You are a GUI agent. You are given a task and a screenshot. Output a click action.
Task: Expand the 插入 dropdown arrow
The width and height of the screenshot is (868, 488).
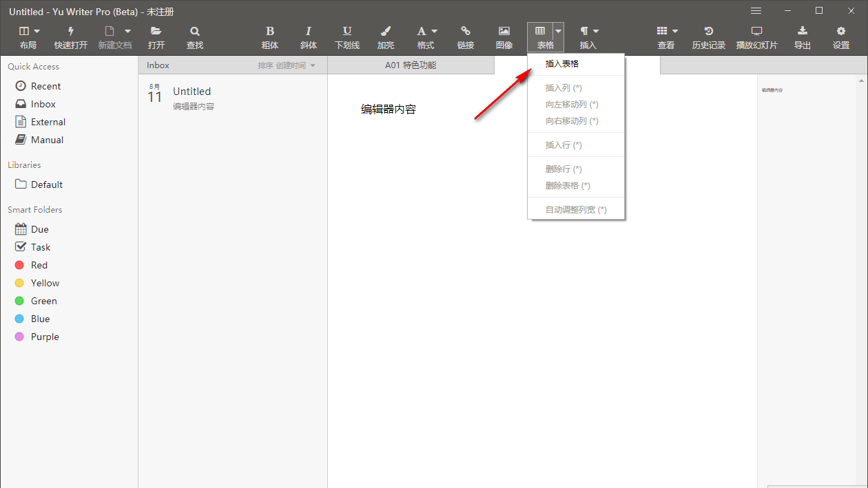click(x=596, y=31)
